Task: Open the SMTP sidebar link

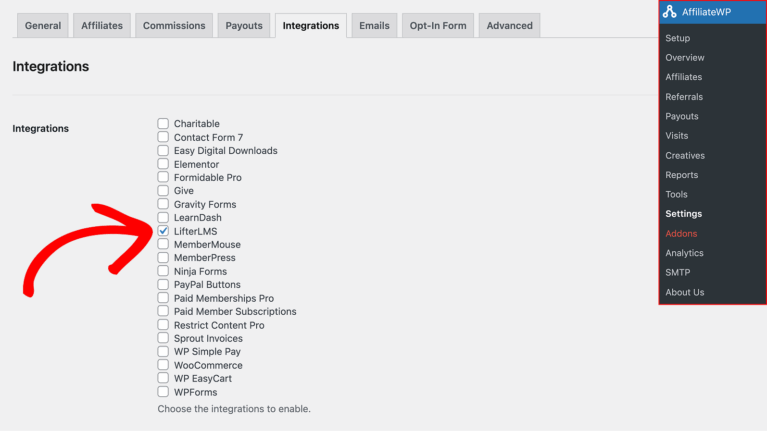Action: point(678,273)
